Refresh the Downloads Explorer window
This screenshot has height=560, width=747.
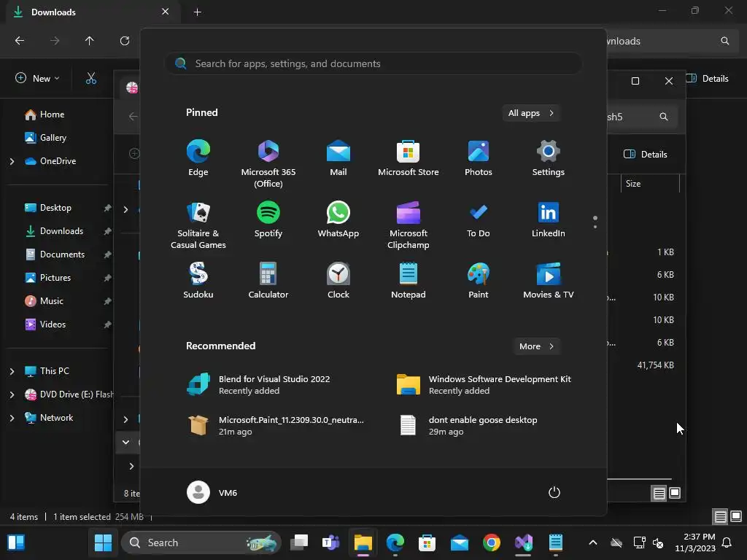[125, 41]
